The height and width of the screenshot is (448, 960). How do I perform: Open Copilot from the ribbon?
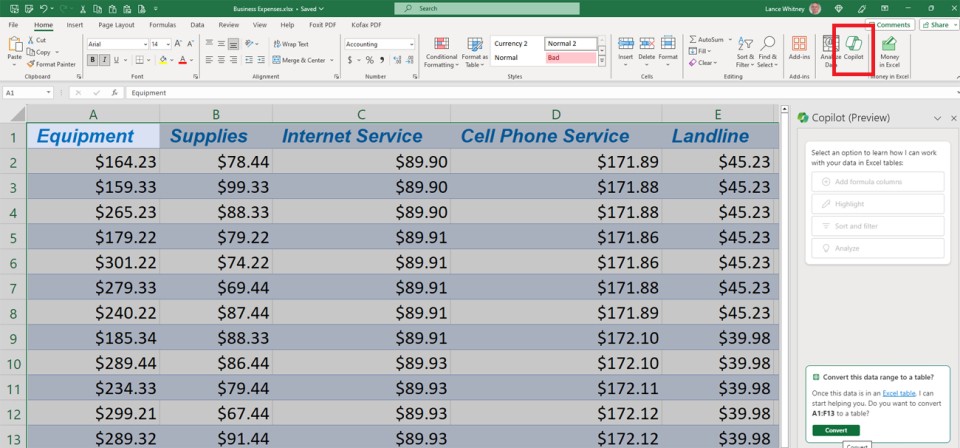click(x=853, y=48)
